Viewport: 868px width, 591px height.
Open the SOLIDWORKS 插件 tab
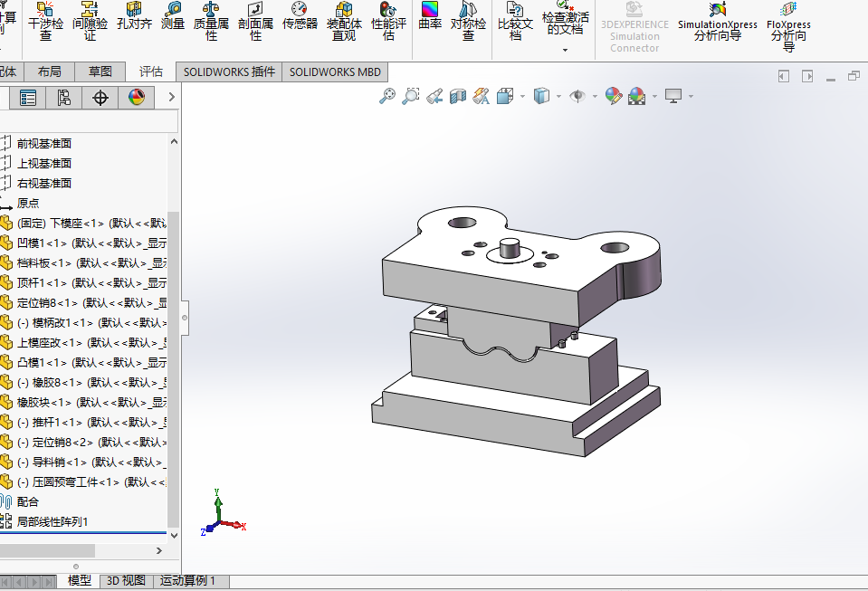click(229, 71)
